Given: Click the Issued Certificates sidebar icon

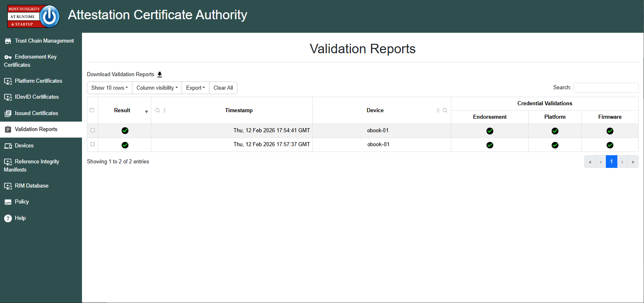Looking at the screenshot, I should (8, 113).
